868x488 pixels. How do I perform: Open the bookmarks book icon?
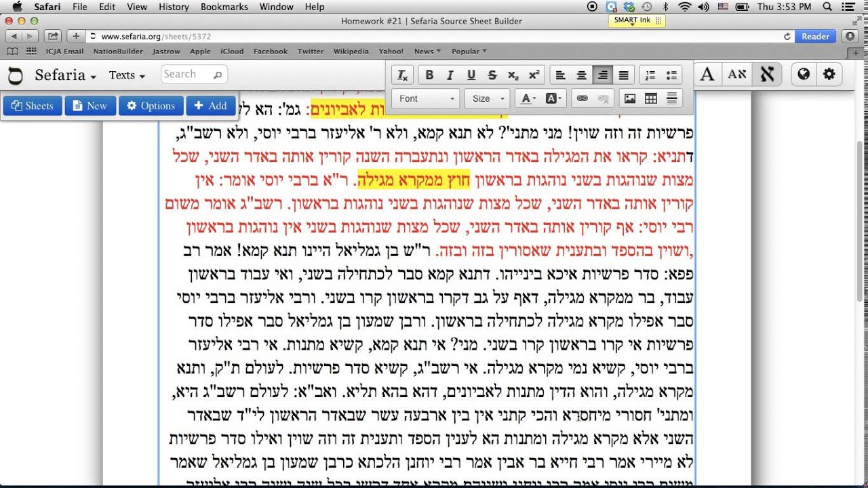click(13, 52)
